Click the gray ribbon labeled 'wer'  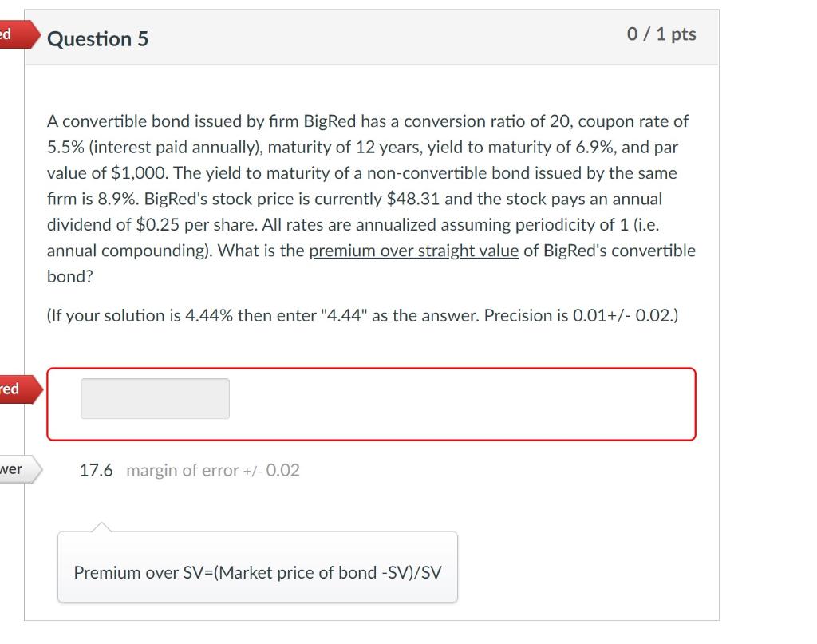[x=16, y=470]
